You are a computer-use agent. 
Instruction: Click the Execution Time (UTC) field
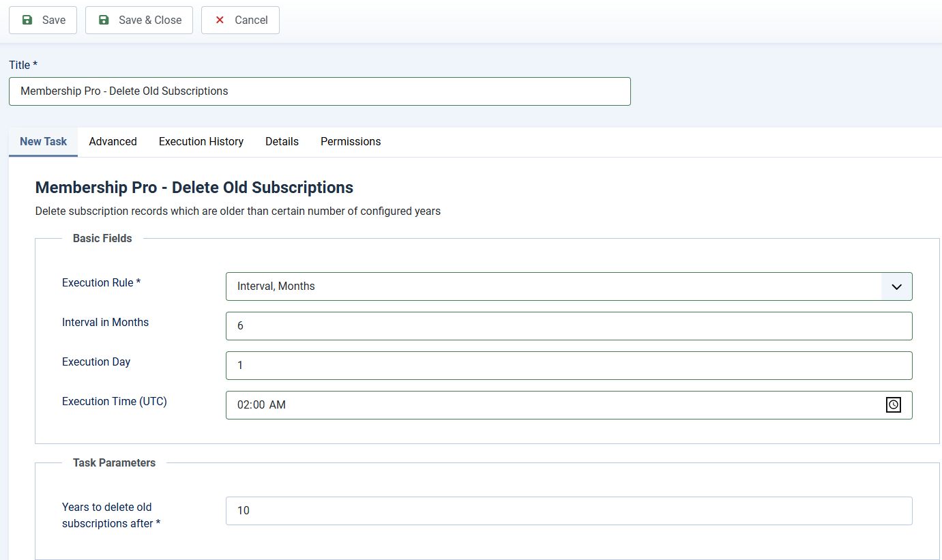click(569, 405)
